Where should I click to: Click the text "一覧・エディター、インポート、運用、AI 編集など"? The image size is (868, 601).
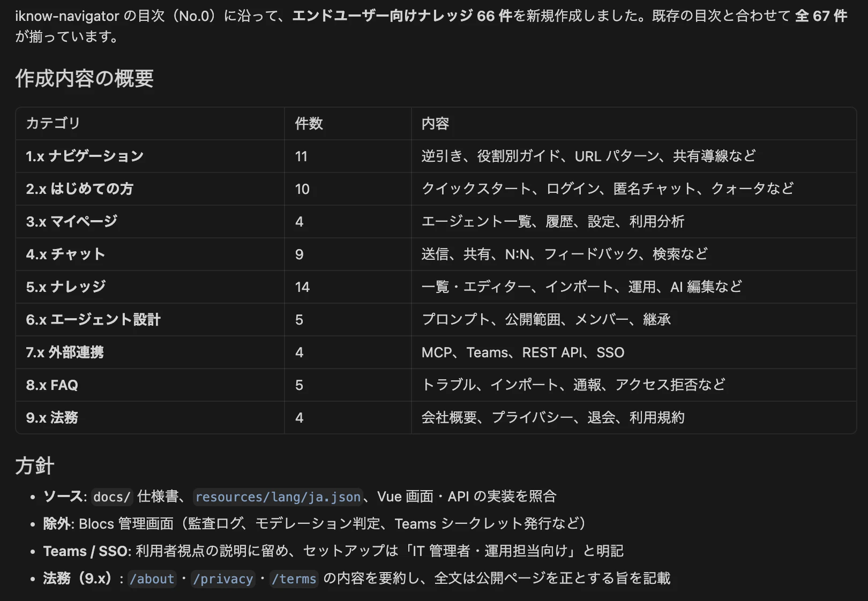[x=582, y=287]
